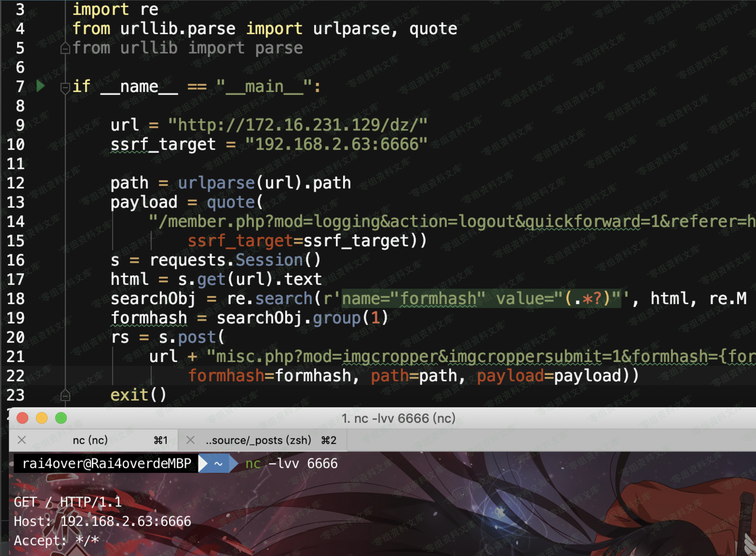Viewport: 756px width, 556px height.
Task: Click the quote function on line 13
Action: [x=231, y=202]
